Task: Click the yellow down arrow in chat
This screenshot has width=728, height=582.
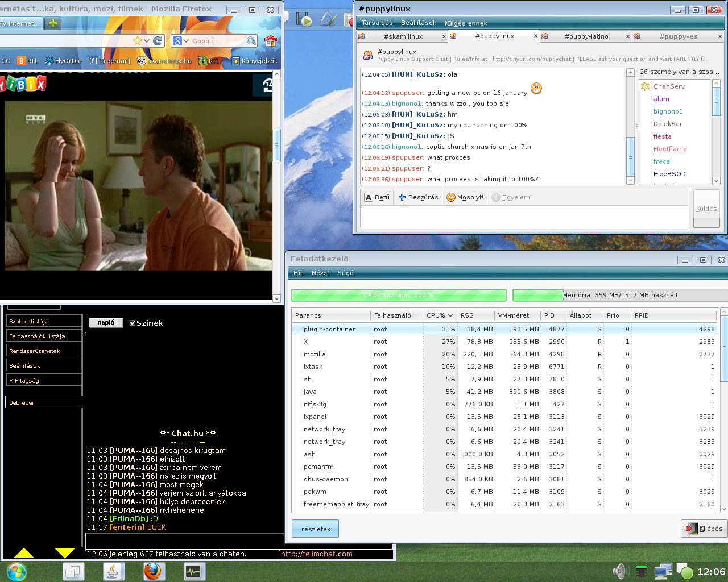Action: [65, 553]
